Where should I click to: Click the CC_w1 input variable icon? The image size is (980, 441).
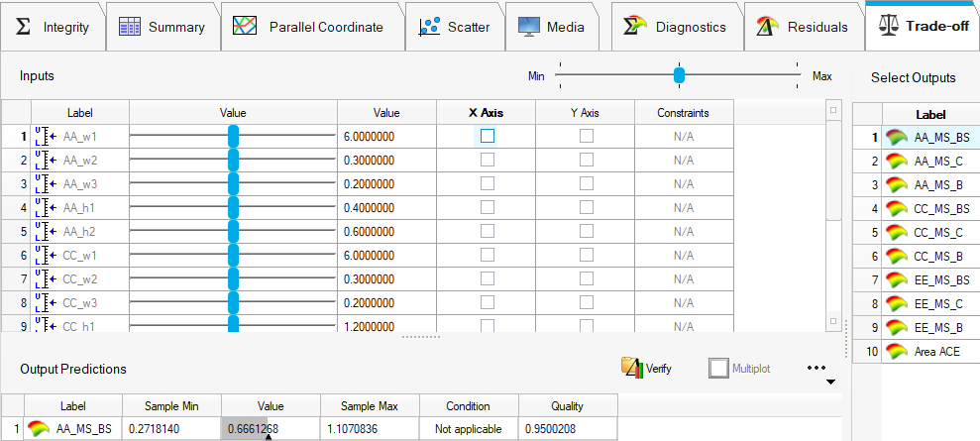[47, 255]
